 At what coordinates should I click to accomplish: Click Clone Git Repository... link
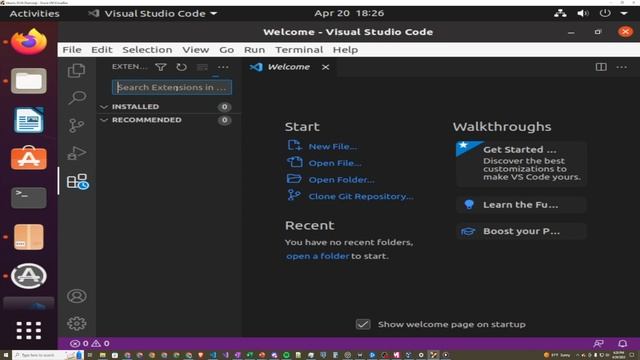[361, 196]
